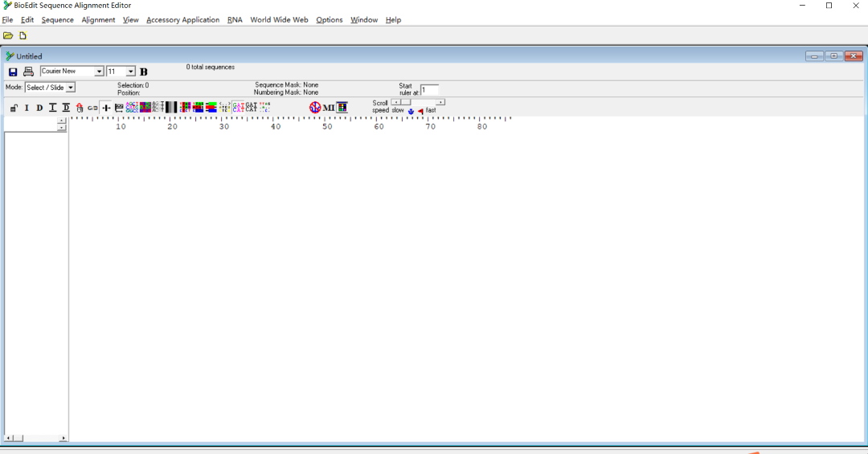
Task: Toggle the I insert-mode button
Action: point(27,108)
